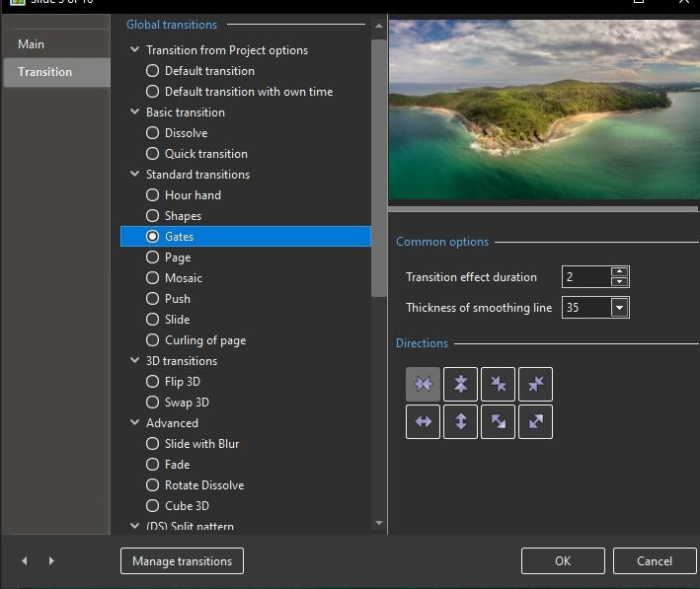Viewport: 700px width, 589px height.
Task: Select the vertical closing gates direction
Action: click(x=460, y=384)
